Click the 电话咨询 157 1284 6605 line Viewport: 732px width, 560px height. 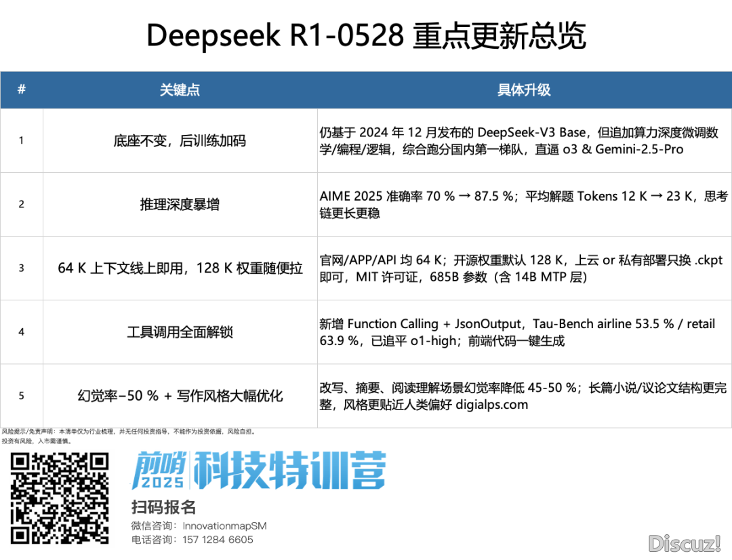point(192,540)
